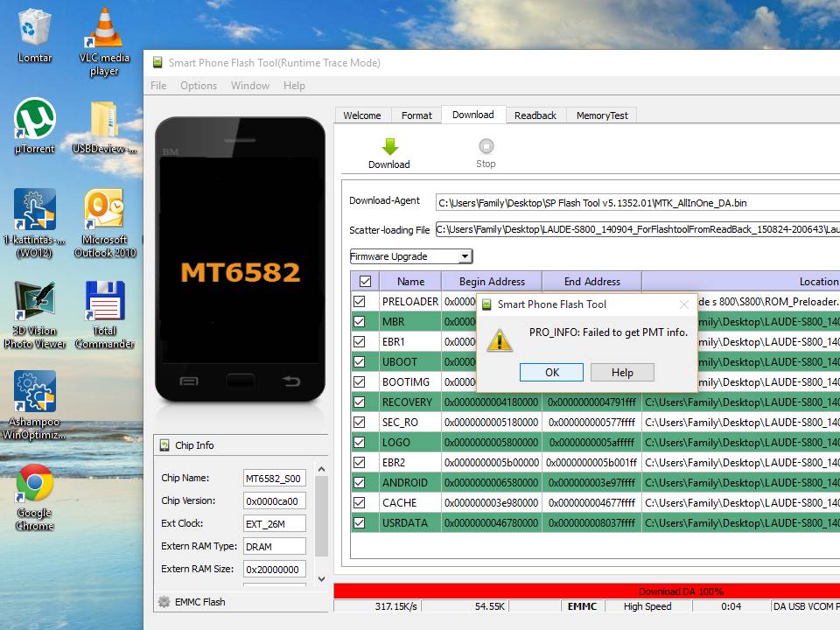The height and width of the screenshot is (630, 840).
Task: Click the End Address column header
Action: click(592, 281)
